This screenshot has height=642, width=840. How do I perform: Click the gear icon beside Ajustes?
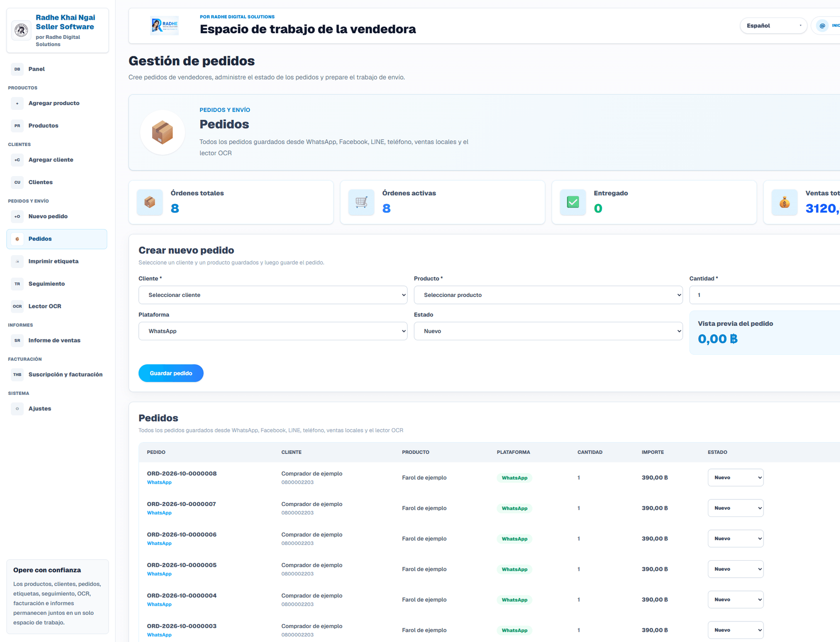tap(17, 408)
